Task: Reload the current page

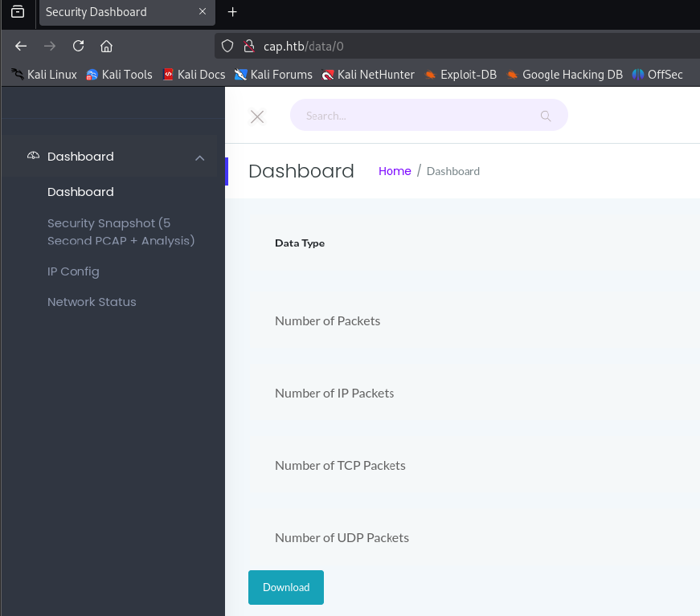Action: click(78, 46)
